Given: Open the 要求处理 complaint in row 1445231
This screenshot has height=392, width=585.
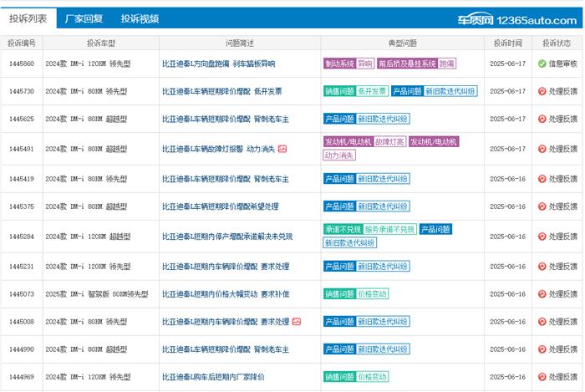Looking at the screenshot, I should 226,267.
